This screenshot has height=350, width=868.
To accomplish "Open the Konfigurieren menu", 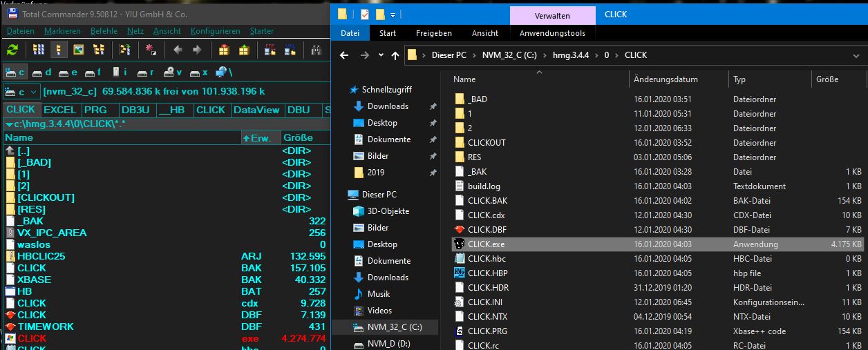I will (216, 31).
